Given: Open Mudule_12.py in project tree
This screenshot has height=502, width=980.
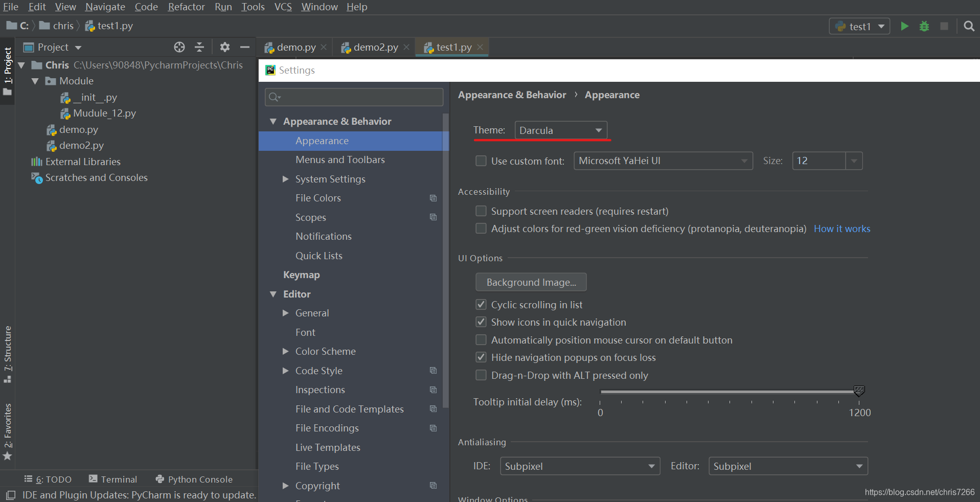Looking at the screenshot, I should point(104,113).
